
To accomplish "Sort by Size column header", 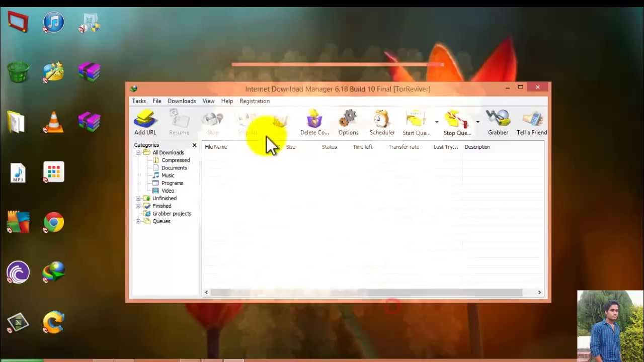I will click(290, 147).
